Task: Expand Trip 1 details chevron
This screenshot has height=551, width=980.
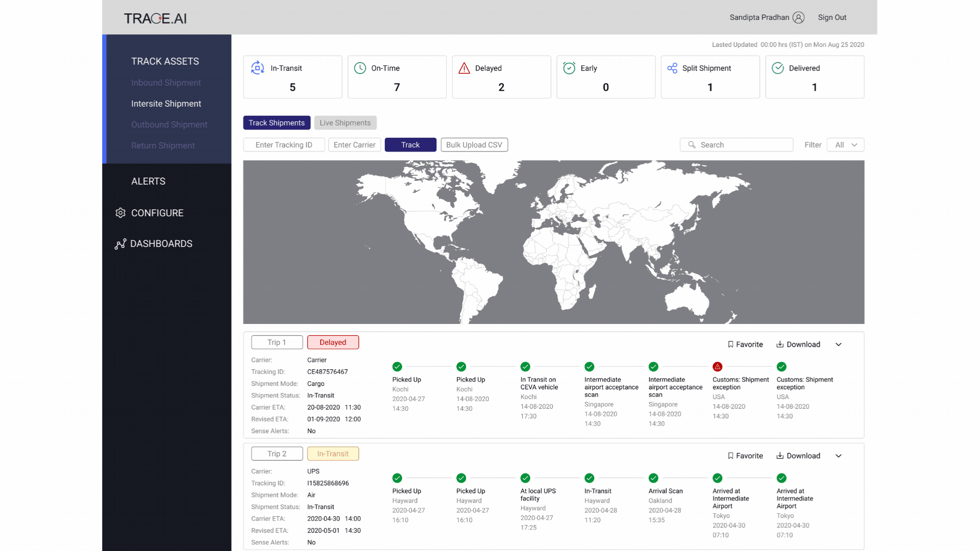Action: tap(838, 344)
